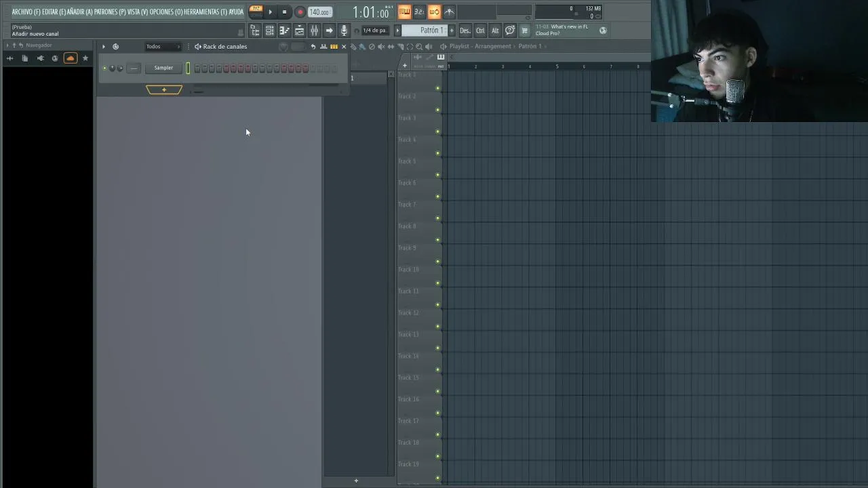Open the mixer view icon

(314, 30)
